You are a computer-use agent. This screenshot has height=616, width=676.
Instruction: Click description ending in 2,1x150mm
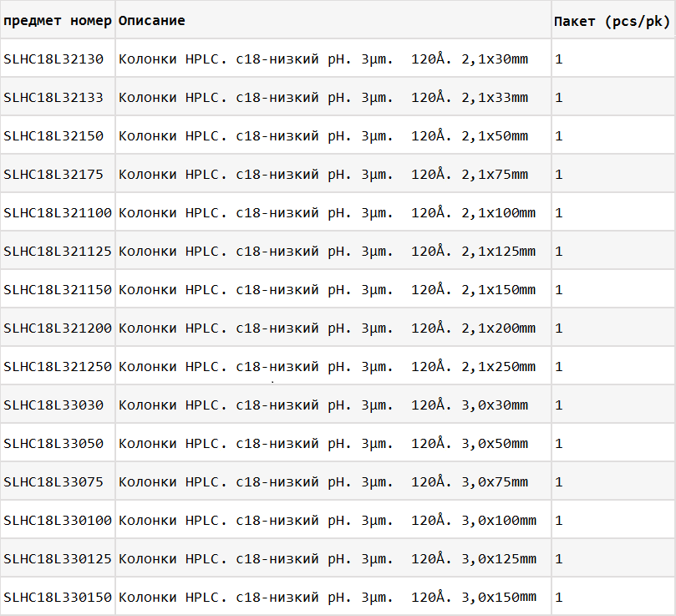point(328,289)
